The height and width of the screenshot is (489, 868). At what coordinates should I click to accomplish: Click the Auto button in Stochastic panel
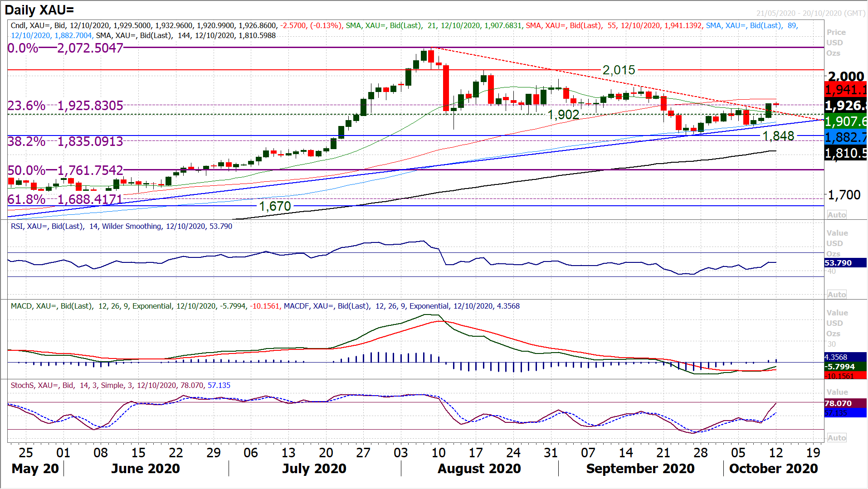click(x=837, y=438)
